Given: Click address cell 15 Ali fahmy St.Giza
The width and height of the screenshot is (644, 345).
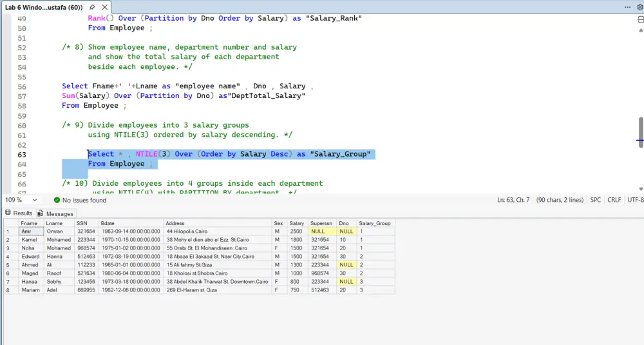Looking at the screenshot, I should [x=218, y=265].
